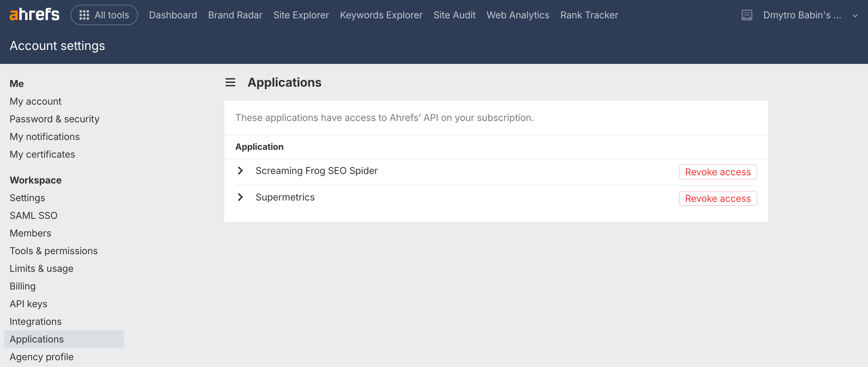The image size is (868, 367).
Task: Open API keys settings page
Action: (x=28, y=304)
